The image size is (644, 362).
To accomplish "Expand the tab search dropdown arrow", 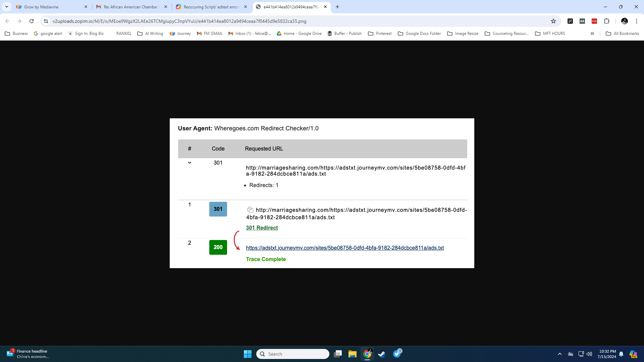I will click(6, 7).
